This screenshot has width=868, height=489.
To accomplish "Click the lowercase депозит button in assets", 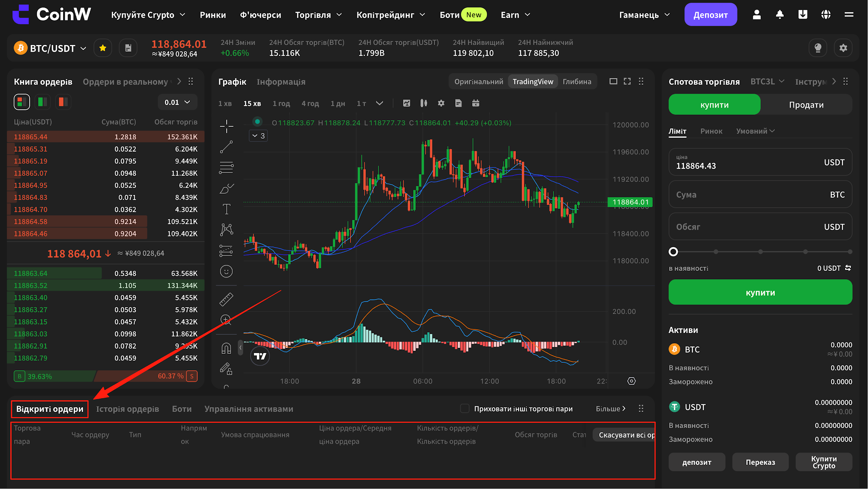I will (697, 462).
